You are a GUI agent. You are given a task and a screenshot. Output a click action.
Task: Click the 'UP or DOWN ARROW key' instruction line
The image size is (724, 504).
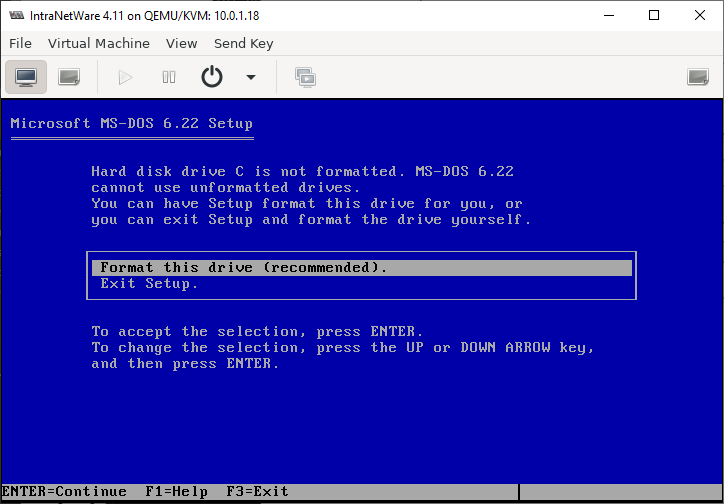point(343,348)
